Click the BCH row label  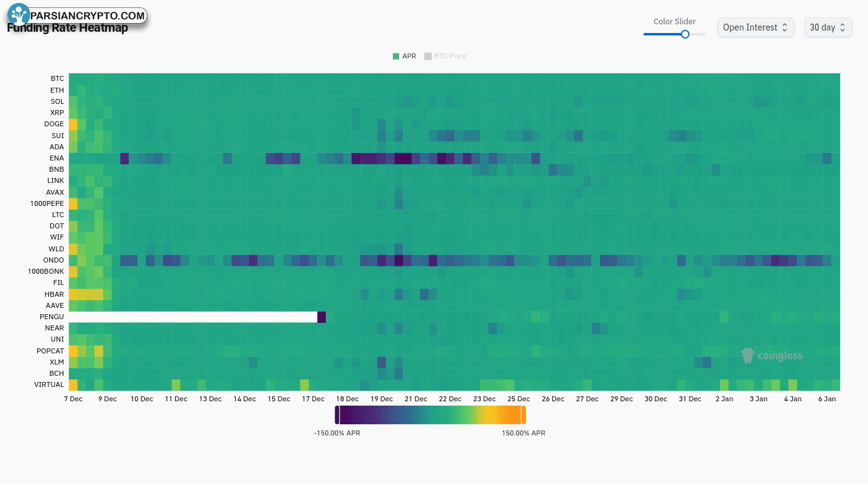(x=57, y=373)
